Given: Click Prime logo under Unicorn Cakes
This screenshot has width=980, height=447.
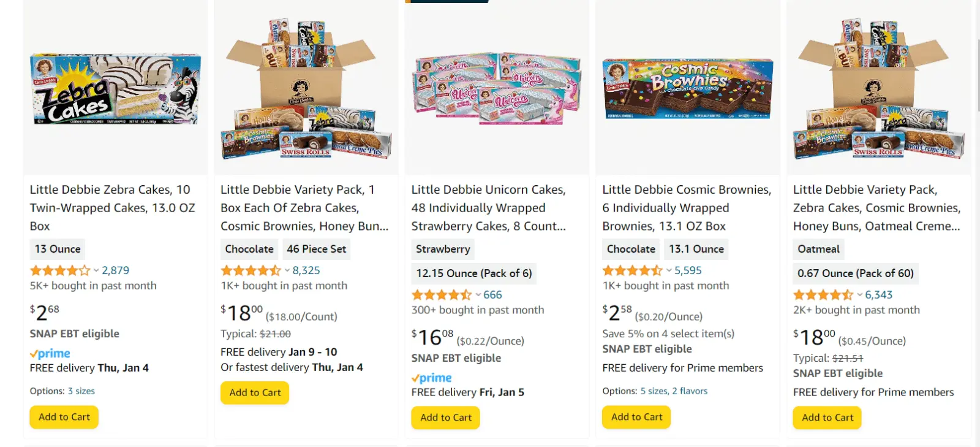Looking at the screenshot, I should (432, 378).
